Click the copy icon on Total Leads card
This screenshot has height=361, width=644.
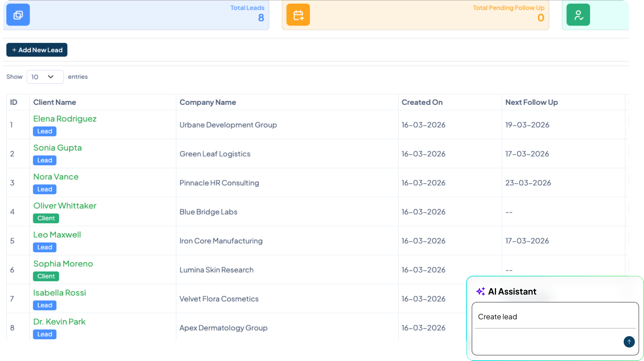tap(18, 15)
